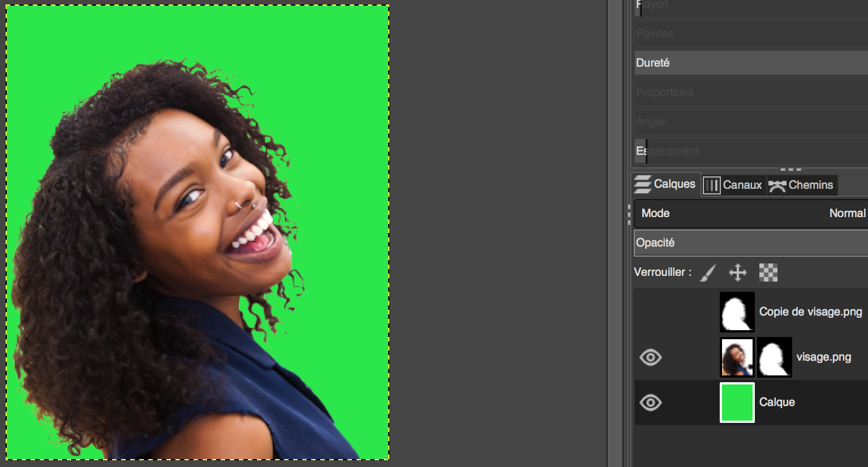Hide the visage.png layer with eye icon
Image resolution: width=868 pixels, height=467 pixels.
tap(650, 357)
